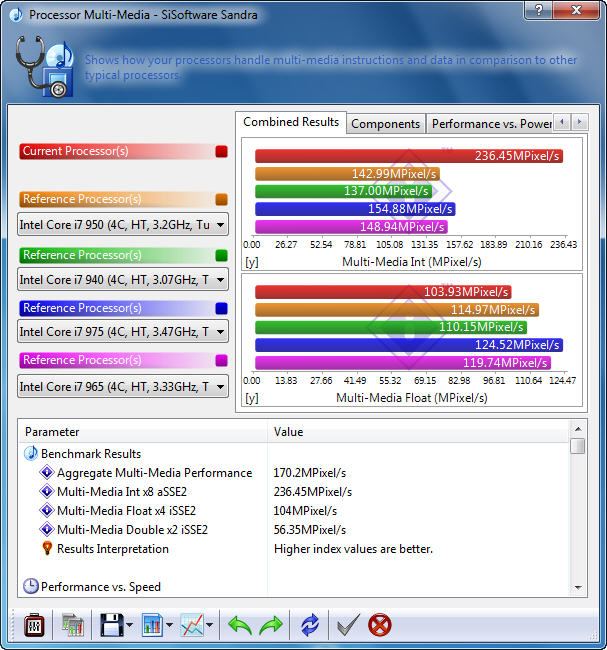Open the module options equalizer icon
The width and height of the screenshot is (607, 650).
tap(34, 626)
